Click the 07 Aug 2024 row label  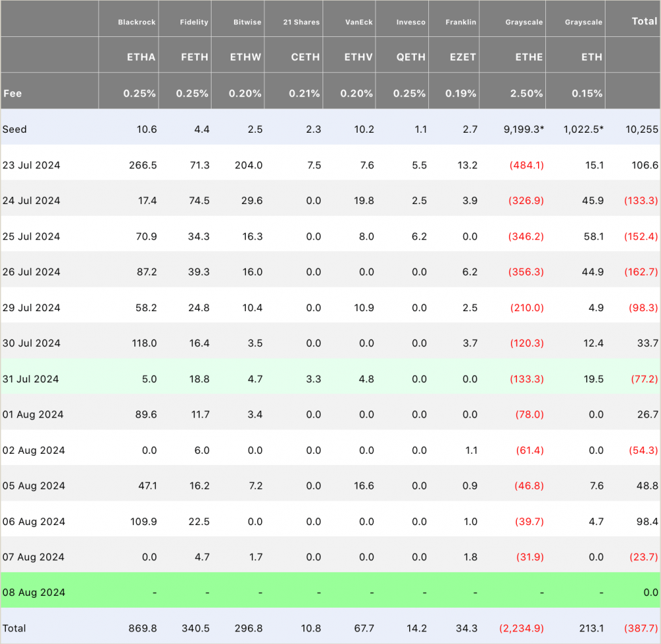coord(33,557)
